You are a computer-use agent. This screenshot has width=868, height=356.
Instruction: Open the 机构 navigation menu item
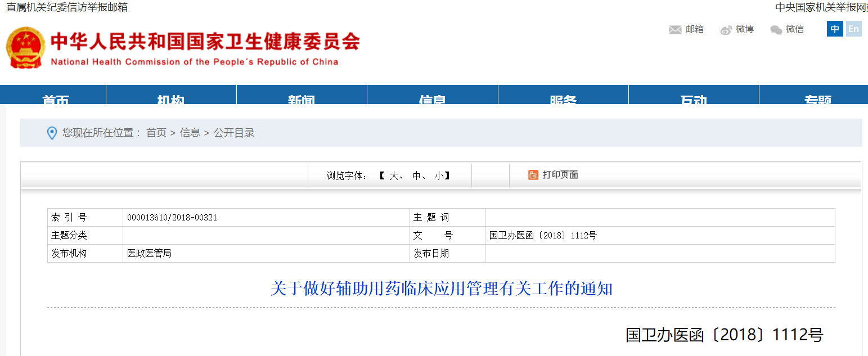[x=171, y=98]
